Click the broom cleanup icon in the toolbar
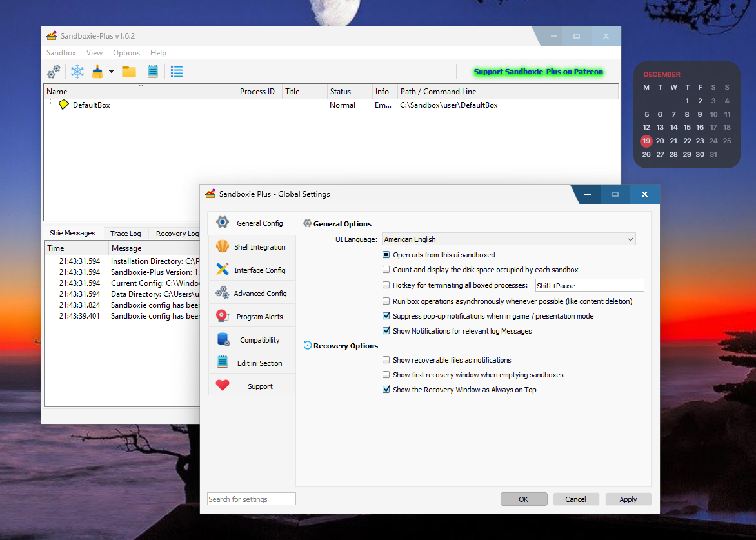The image size is (756, 540). [97, 72]
